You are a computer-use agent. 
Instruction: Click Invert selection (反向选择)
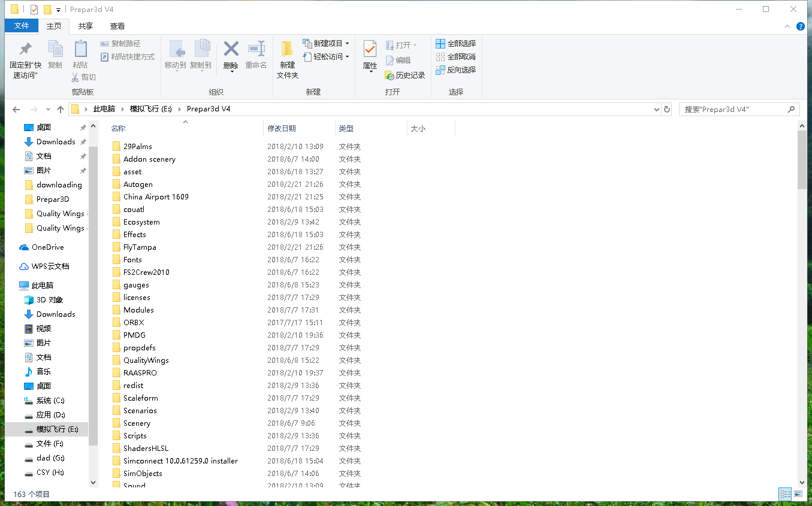tap(456, 70)
